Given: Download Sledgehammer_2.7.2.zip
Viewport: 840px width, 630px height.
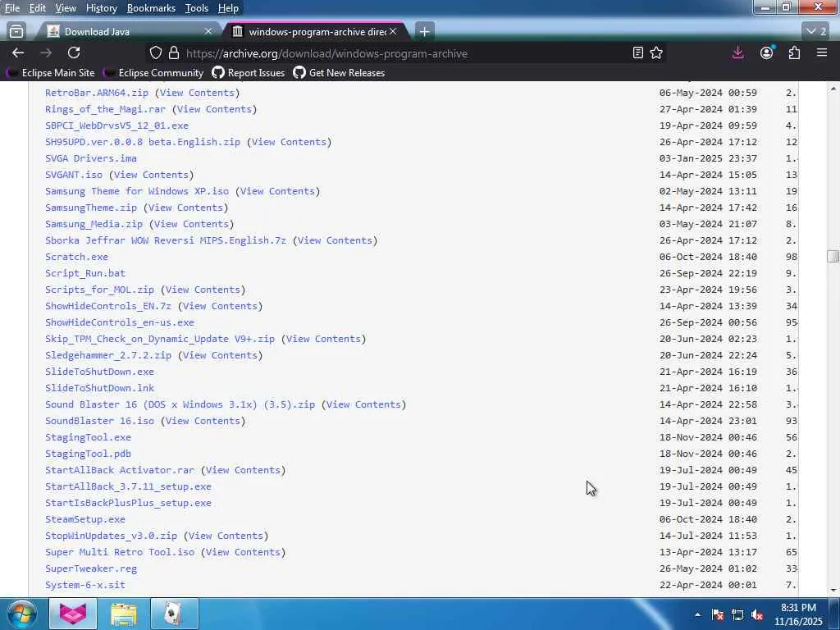Looking at the screenshot, I should point(108,355).
